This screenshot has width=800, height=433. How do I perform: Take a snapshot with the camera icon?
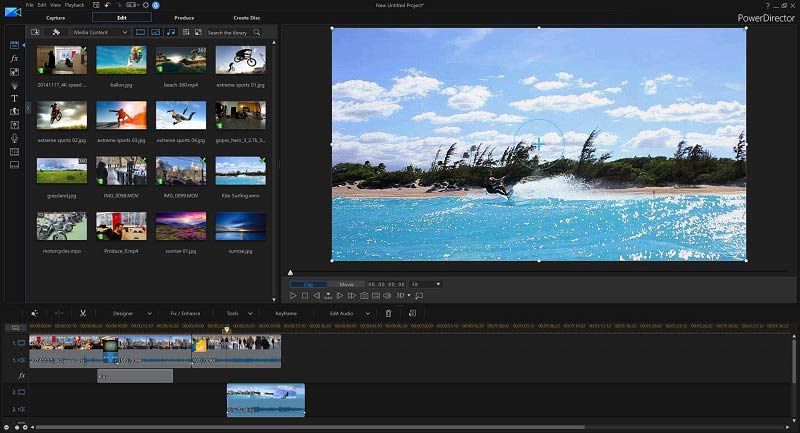[x=362, y=295]
